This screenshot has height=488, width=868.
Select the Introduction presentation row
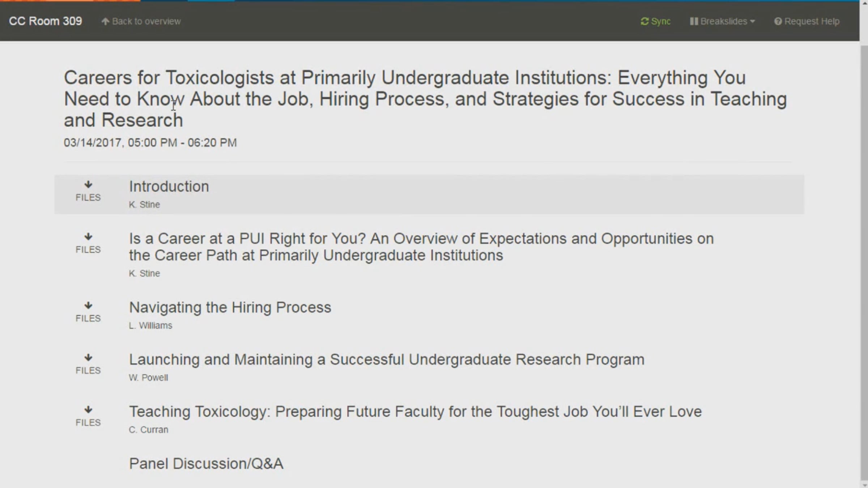tap(429, 194)
